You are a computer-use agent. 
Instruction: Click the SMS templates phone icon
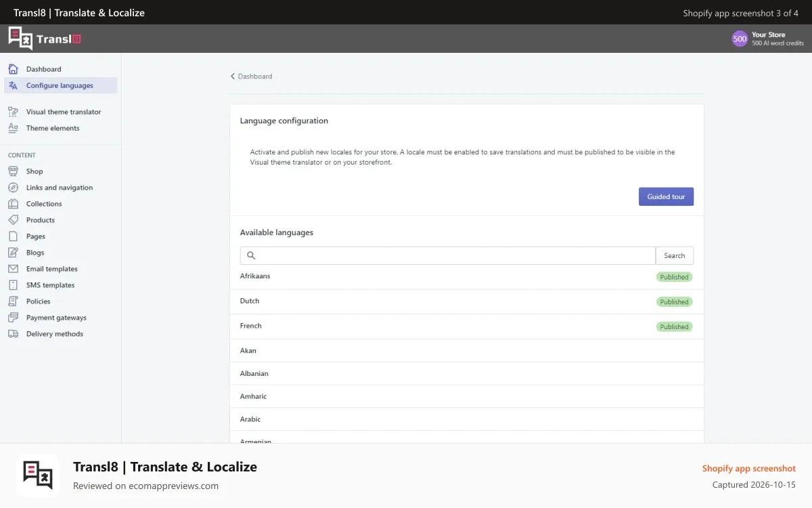coord(13,285)
